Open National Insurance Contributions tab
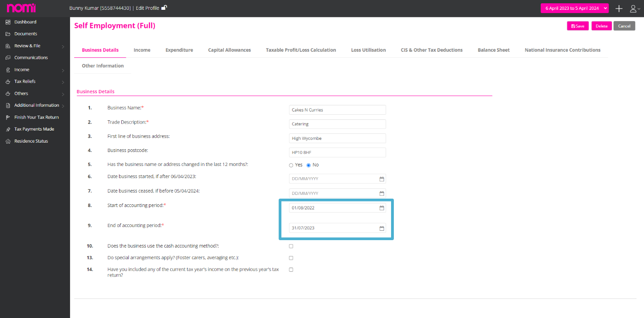 pyautogui.click(x=562, y=50)
